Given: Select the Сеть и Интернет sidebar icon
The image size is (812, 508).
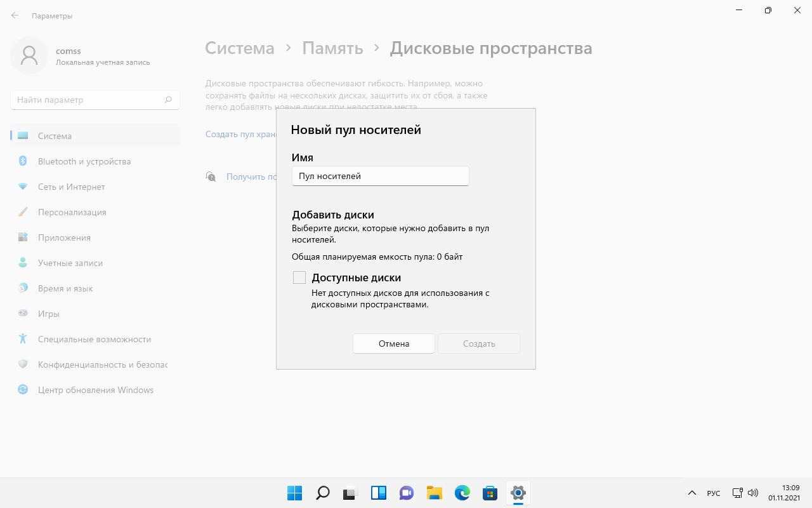Looking at the screenshot, I should [x=23, y=187].
